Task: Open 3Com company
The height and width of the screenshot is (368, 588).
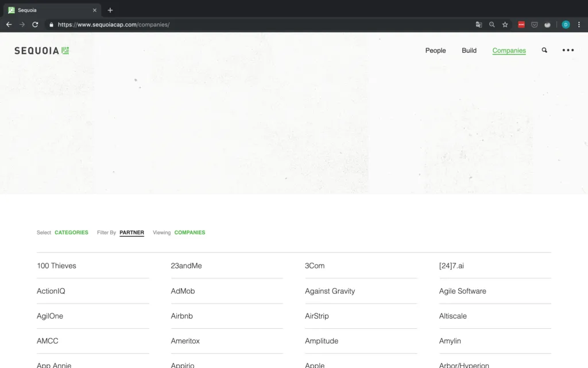Action: click(x=315, y=266)
